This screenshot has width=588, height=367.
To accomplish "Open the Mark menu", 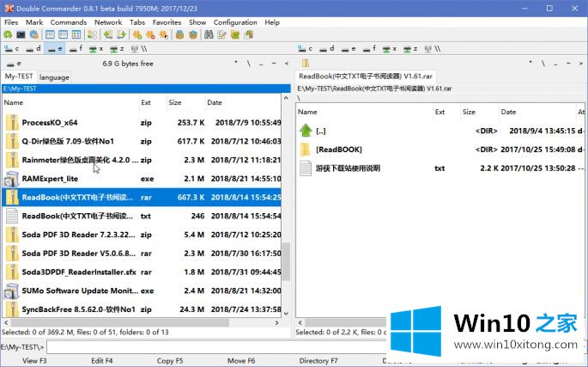I will (34, 22).
